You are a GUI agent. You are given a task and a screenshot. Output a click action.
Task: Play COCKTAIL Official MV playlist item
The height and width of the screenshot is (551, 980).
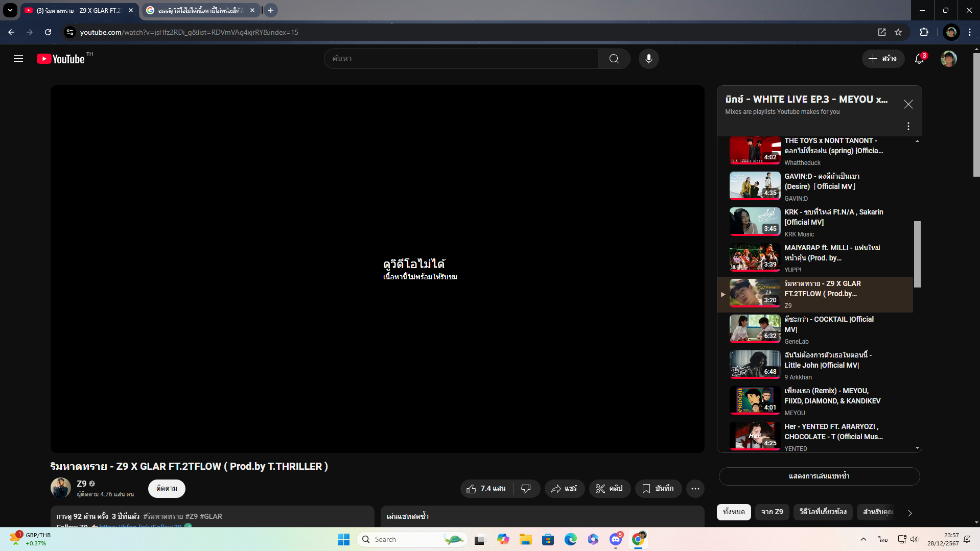(x=815, y=329)
